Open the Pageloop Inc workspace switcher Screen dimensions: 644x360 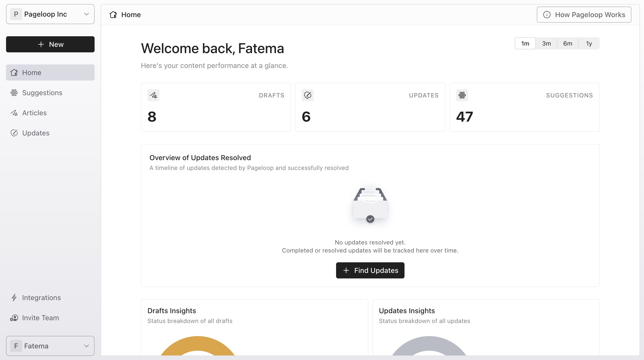50,14
